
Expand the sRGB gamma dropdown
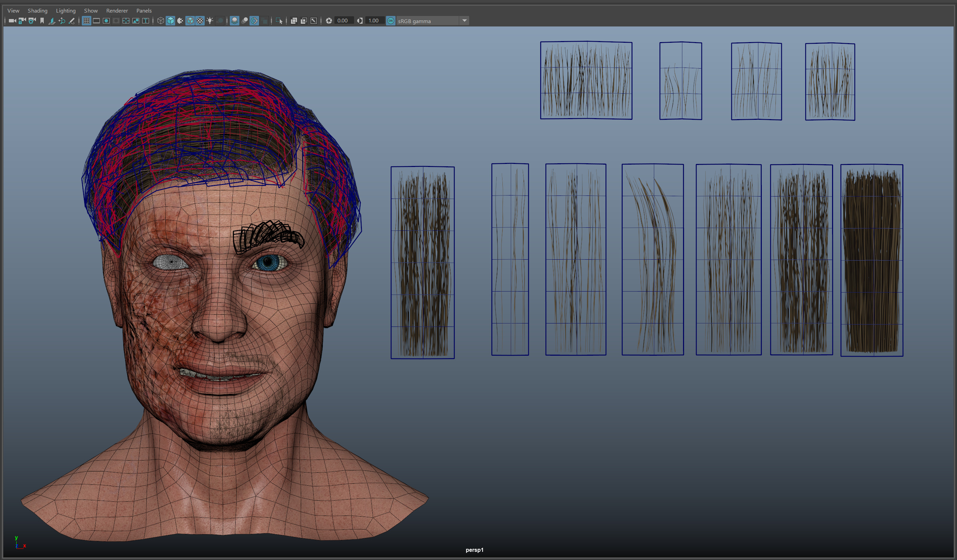[464, 21]
